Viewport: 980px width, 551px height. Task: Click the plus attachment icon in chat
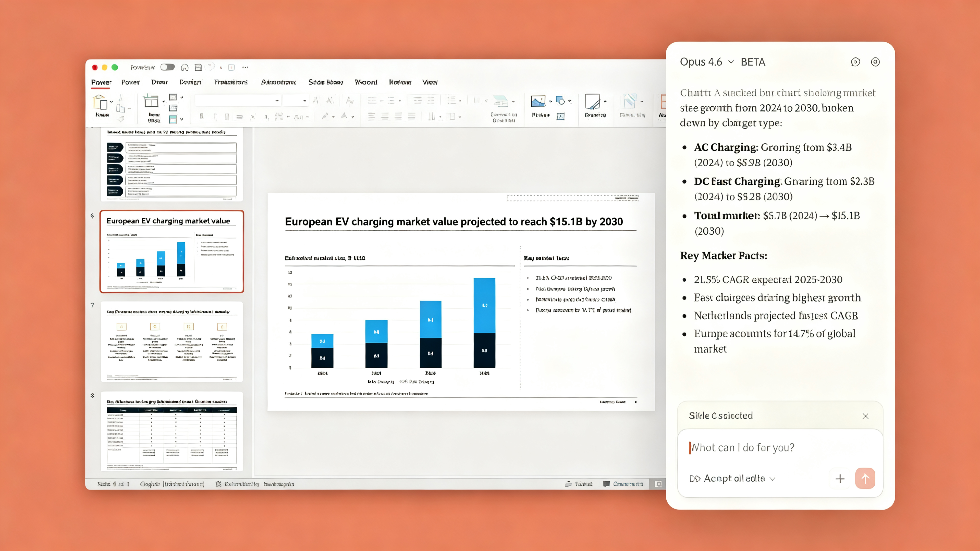(840, 478)
